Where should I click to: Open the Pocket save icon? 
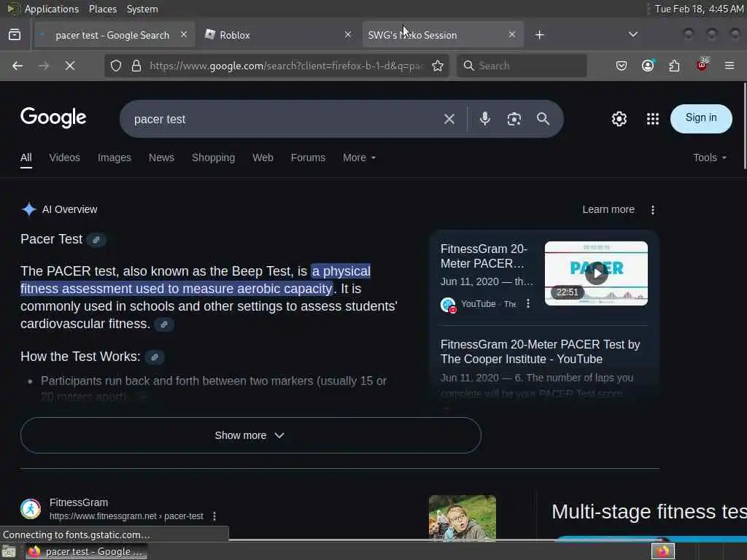[622, 66]
